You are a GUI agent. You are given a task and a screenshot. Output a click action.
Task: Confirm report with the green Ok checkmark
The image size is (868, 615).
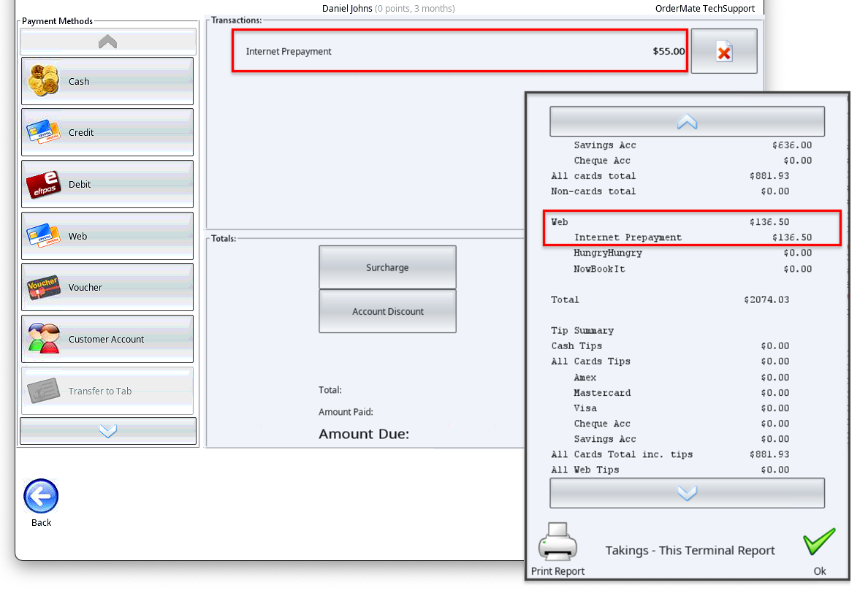tap(819, 541)
